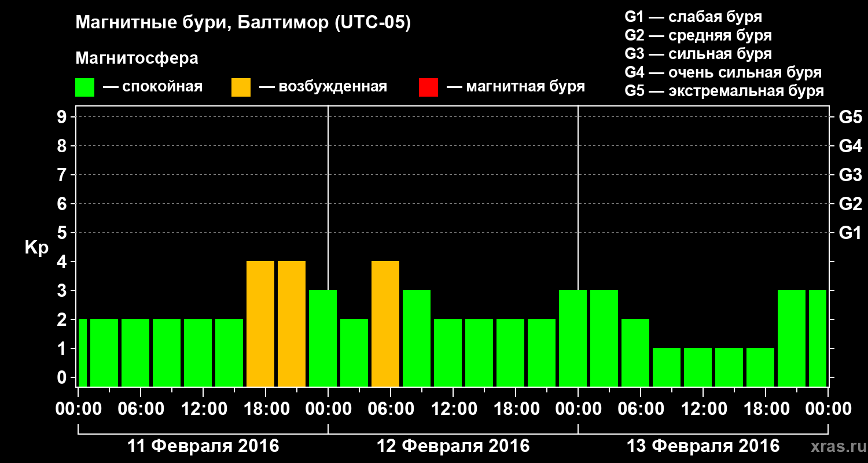868x463 pixels.
Task: Click the final '00:00' label ending 13 February
Action: click(x=828, y=409)
